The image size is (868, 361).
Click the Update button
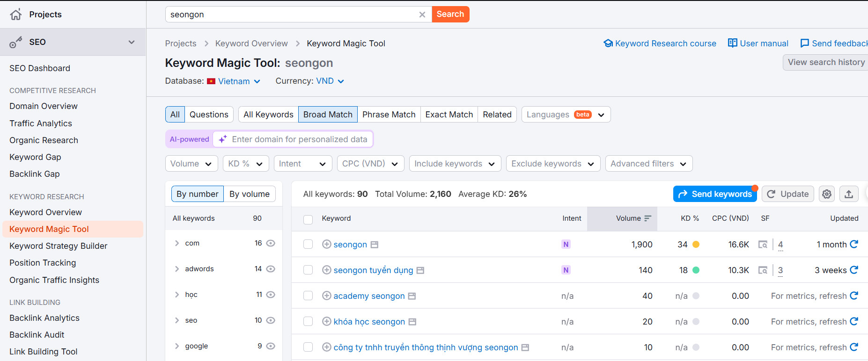click(x=788, y=194)
